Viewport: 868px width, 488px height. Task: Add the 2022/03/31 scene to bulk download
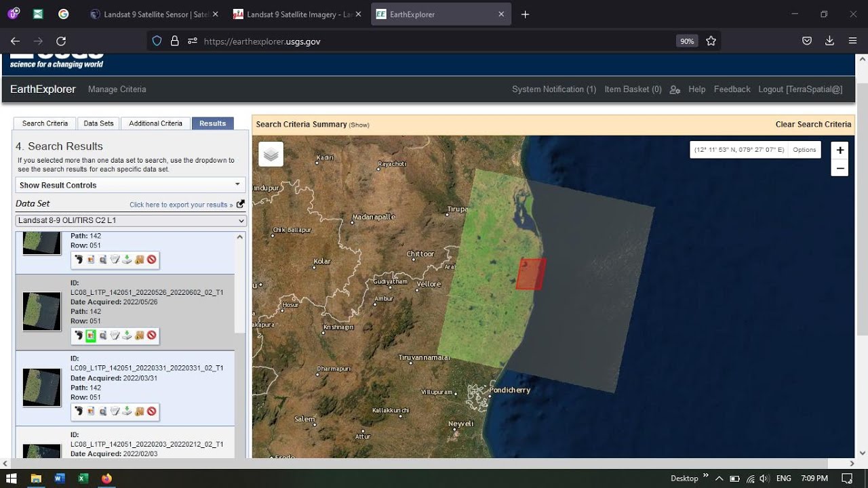tap(139, 411)
